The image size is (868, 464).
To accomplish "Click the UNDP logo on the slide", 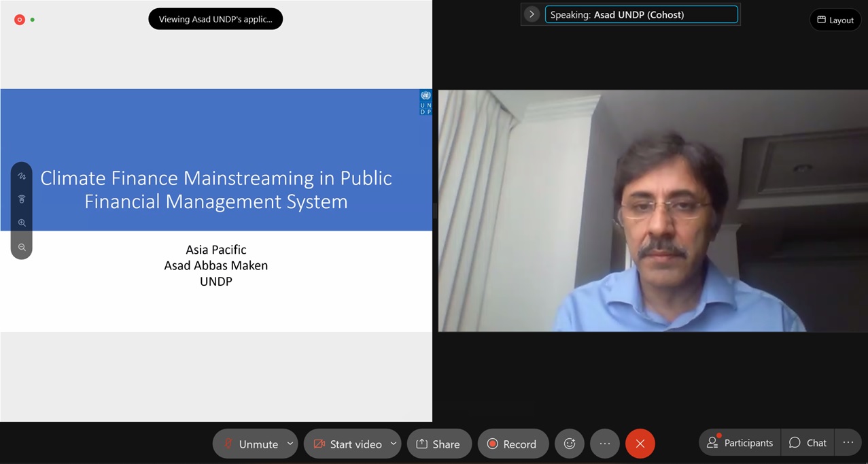I will coord(426,103).
